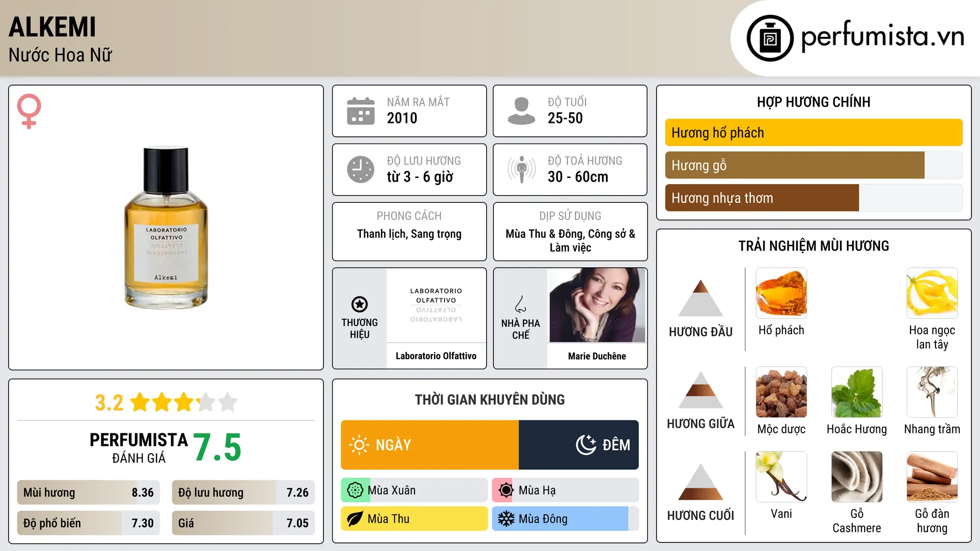This screenshot has width=980, height=551.
Task: Click the Alkemi perfume bottle photo
Action: click(x=166, y=228)
